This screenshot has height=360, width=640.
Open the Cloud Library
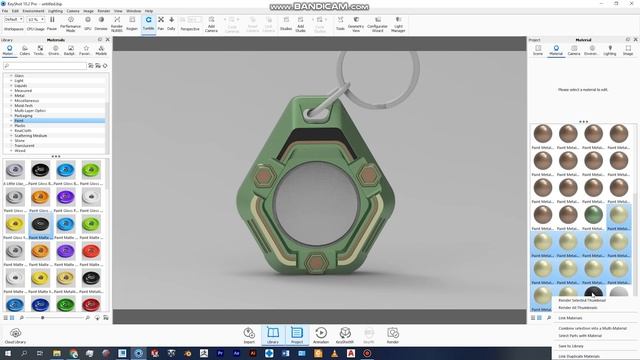coord(15,336)
